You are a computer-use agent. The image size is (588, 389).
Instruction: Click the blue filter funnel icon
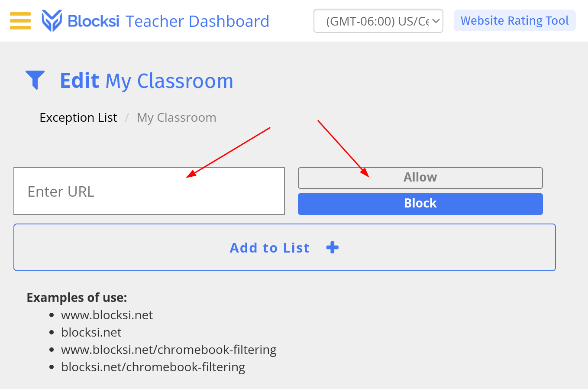pyautogui.click(x=35, y=80)
